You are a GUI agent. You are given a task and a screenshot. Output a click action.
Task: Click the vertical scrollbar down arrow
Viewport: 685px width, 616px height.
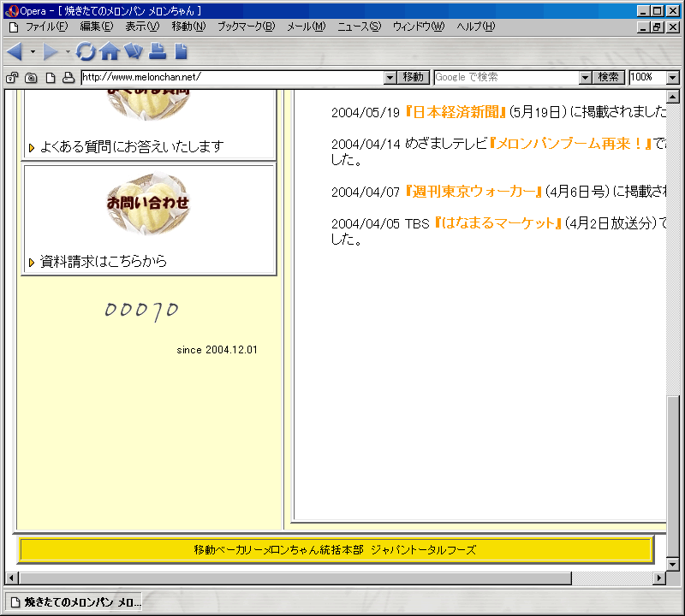[673, 564]
